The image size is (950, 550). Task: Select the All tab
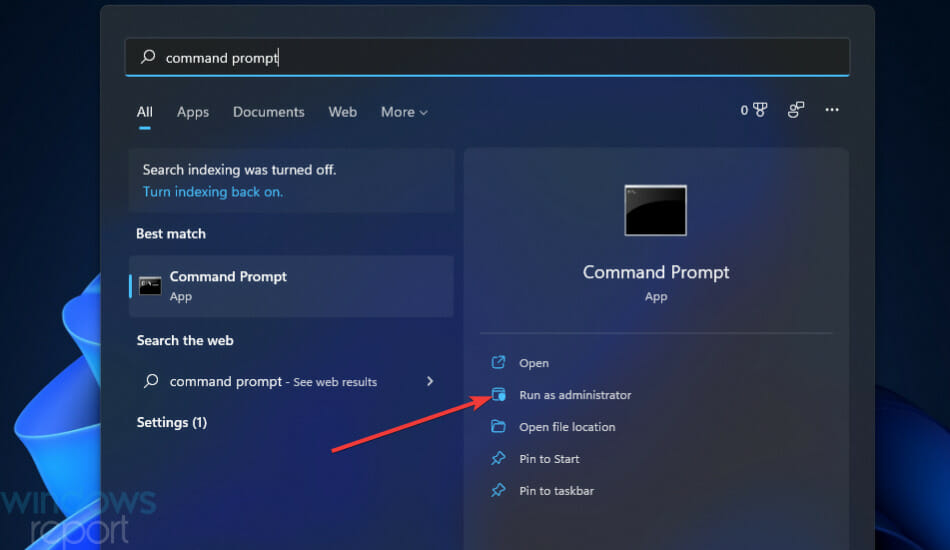pos(144,112)
